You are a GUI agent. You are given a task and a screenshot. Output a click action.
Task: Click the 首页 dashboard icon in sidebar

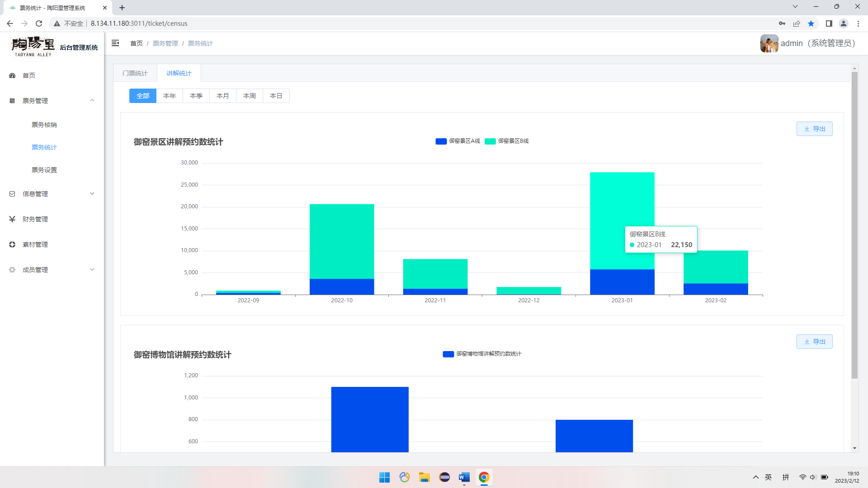tap(12, 75)
